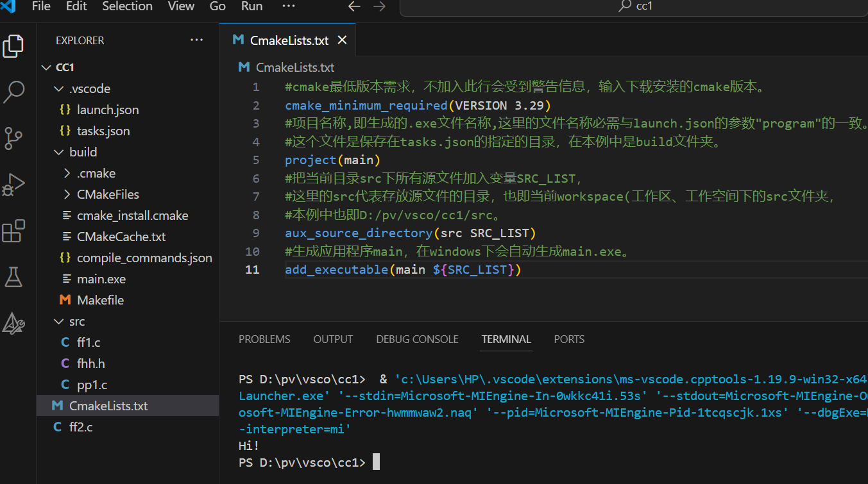
Task: Click the EXPLORER panel title
Action: (x=80, y=40)
